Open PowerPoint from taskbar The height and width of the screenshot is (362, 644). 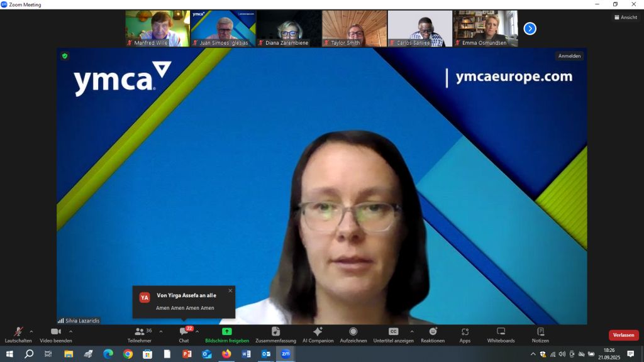point(187,354)
